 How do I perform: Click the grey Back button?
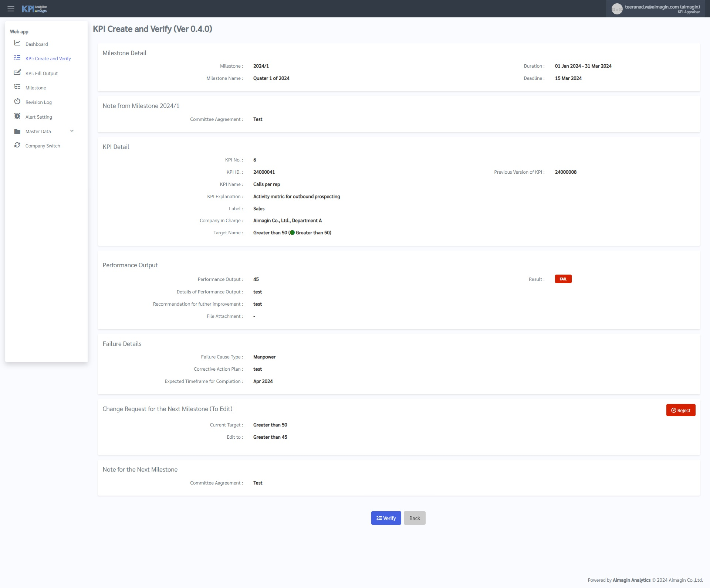(x=414, y=518)
